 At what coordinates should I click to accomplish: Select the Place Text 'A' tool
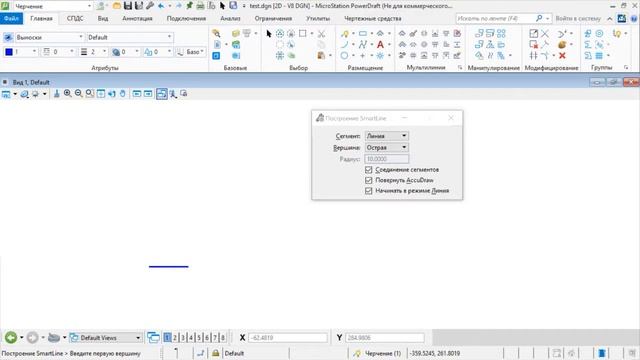pos(380,44)
